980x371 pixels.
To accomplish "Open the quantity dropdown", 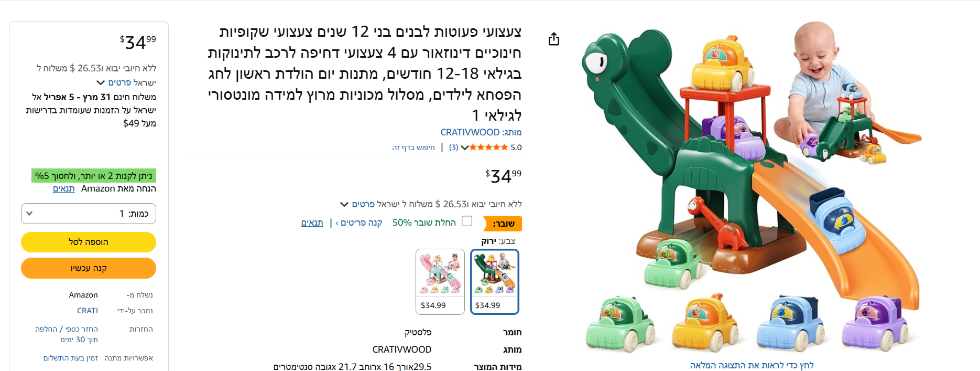I will point(89,214).
